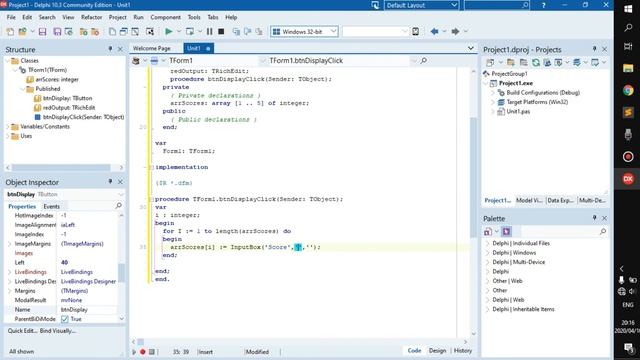The width and height of the screenshot is (640, 360).
Task: Click the search icon in Object Inspector
Action: 119,206
